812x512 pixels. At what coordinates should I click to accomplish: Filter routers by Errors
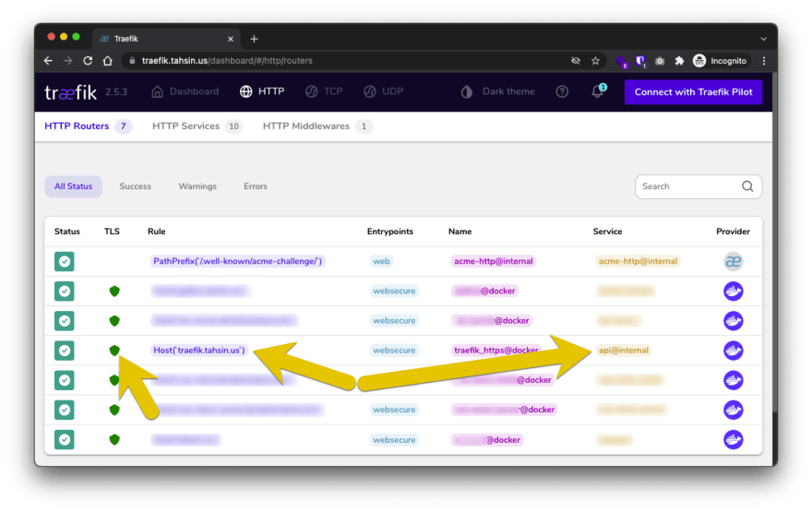tap(256, 186)
